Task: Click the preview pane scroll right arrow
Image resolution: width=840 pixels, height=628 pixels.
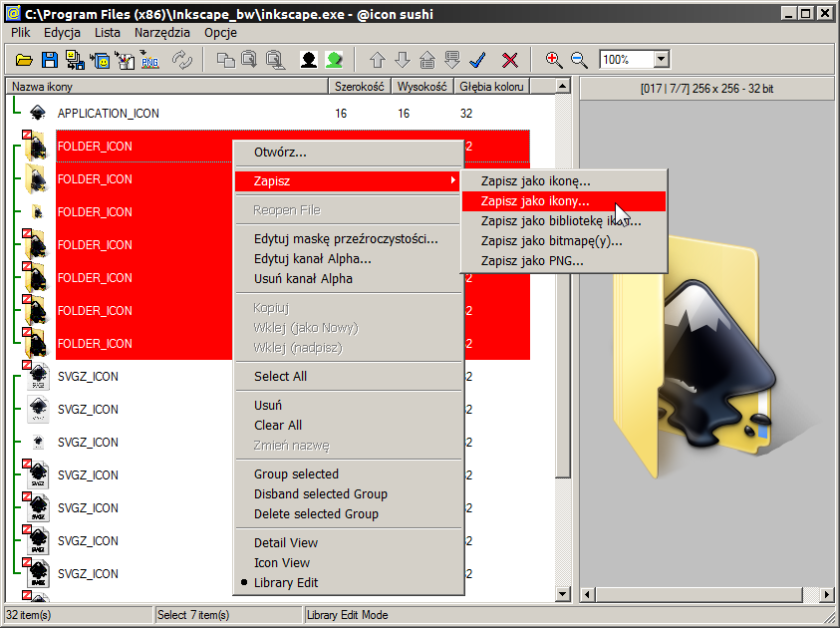Action: coord(827,594)
